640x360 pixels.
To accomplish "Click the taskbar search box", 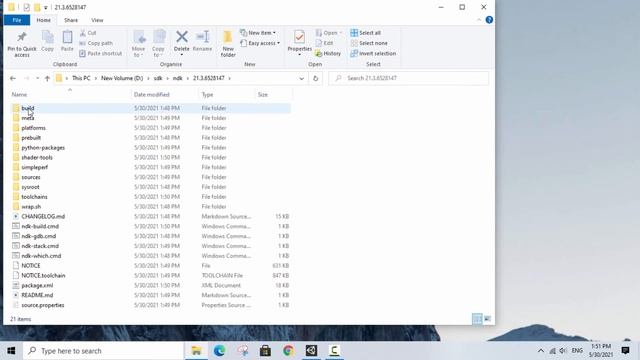I will tap(104, 351).
